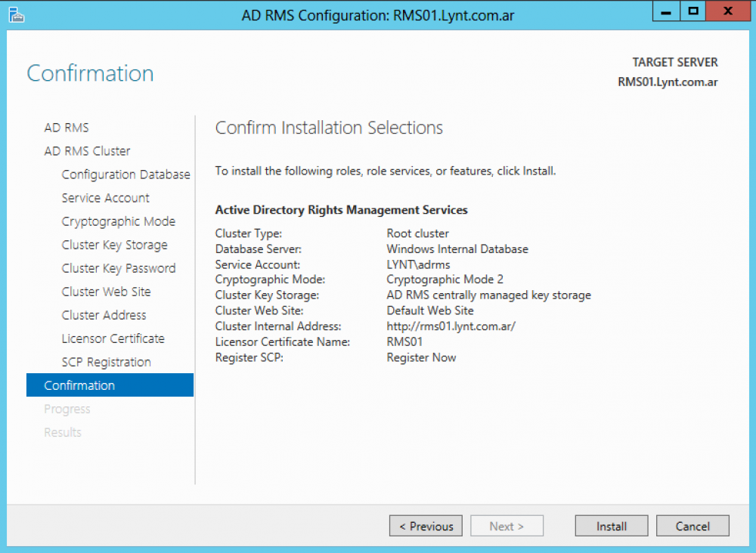Screen dimensions: 756x553
Task: Click the install instruction sentence
Action: [386, 171]
